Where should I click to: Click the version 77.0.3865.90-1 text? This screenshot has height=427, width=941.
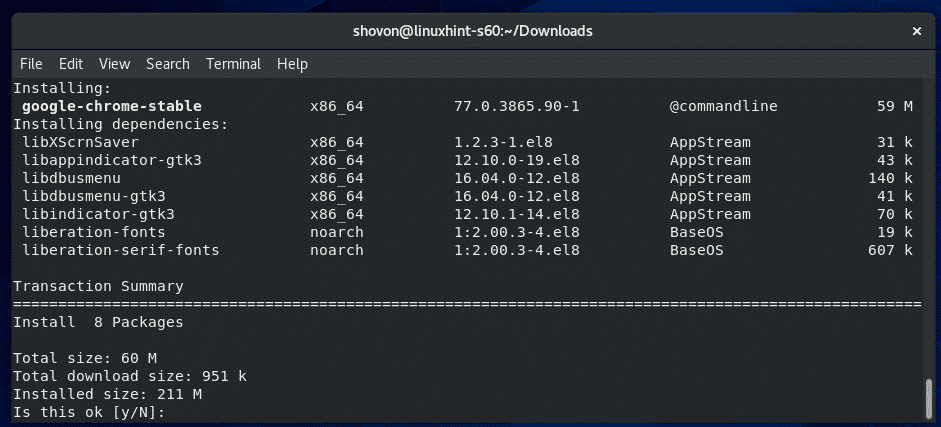point(510,106)
